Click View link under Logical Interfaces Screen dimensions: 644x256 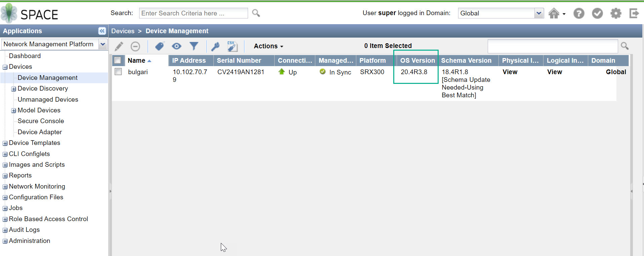point(555,72)
